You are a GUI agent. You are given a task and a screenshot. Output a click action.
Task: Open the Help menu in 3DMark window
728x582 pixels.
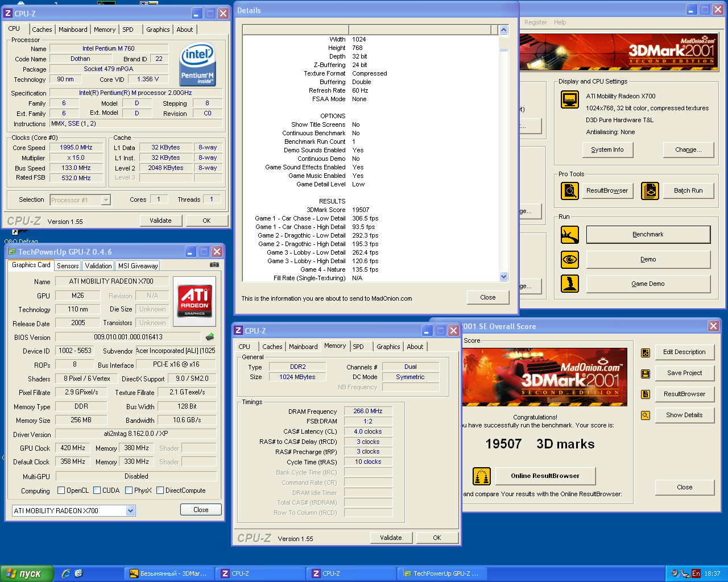(560, 22)
